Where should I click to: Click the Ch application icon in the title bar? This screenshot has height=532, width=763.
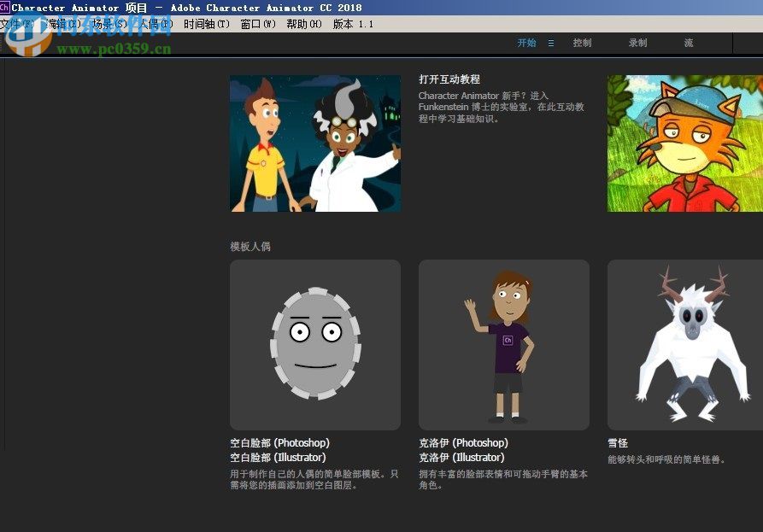point(6,8)
